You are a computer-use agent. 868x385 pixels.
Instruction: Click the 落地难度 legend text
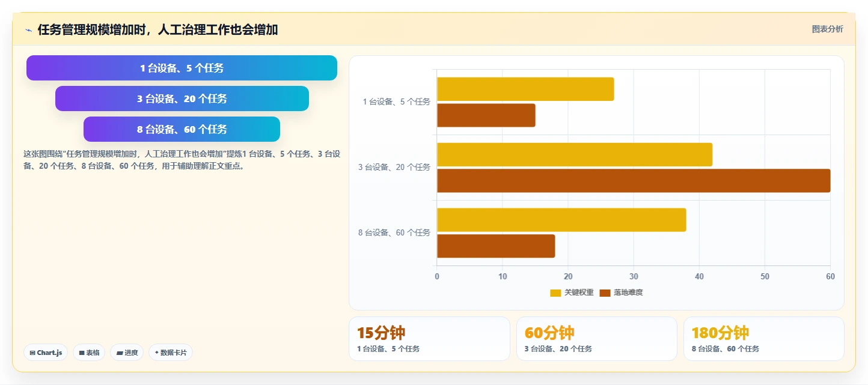(x=628, y=293)
